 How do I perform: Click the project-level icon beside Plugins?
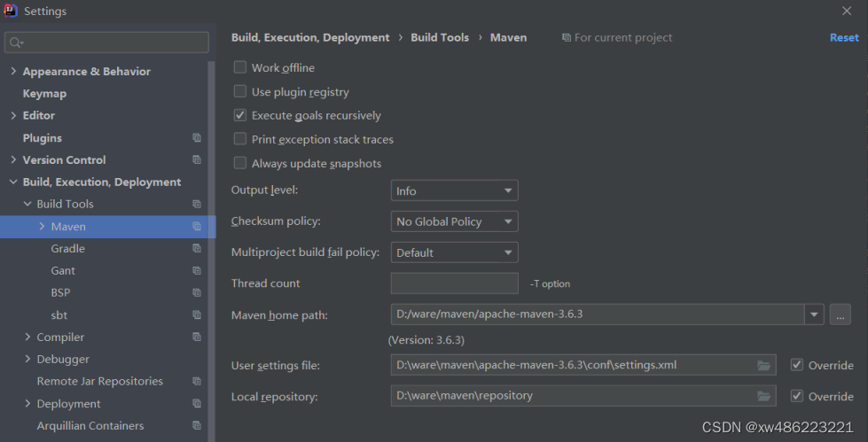click(x=197, y=138)
